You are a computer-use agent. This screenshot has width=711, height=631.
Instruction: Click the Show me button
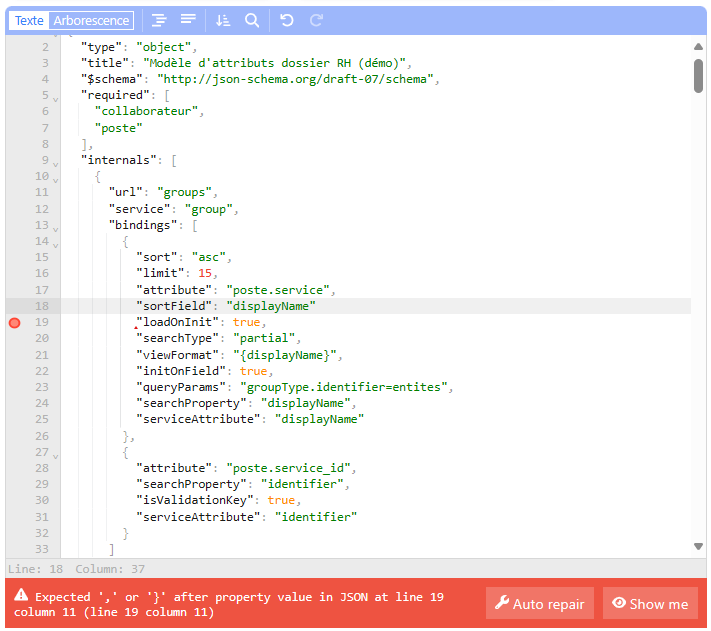650,603
